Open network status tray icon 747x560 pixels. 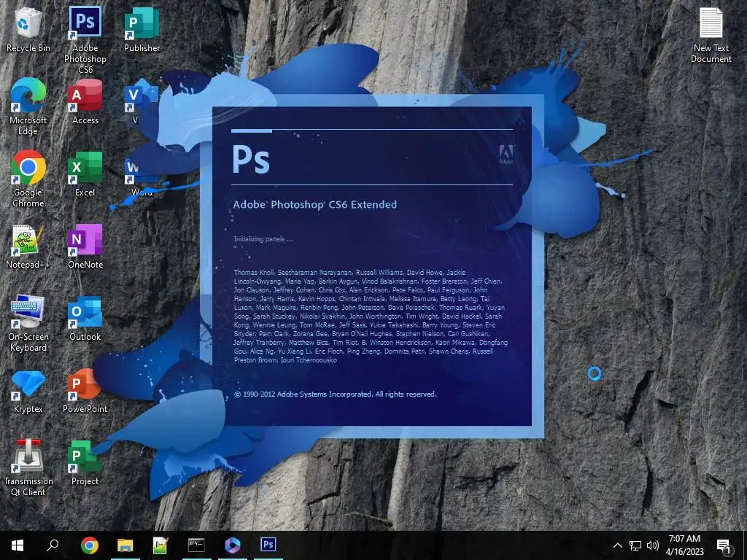(x=635, y=545)
